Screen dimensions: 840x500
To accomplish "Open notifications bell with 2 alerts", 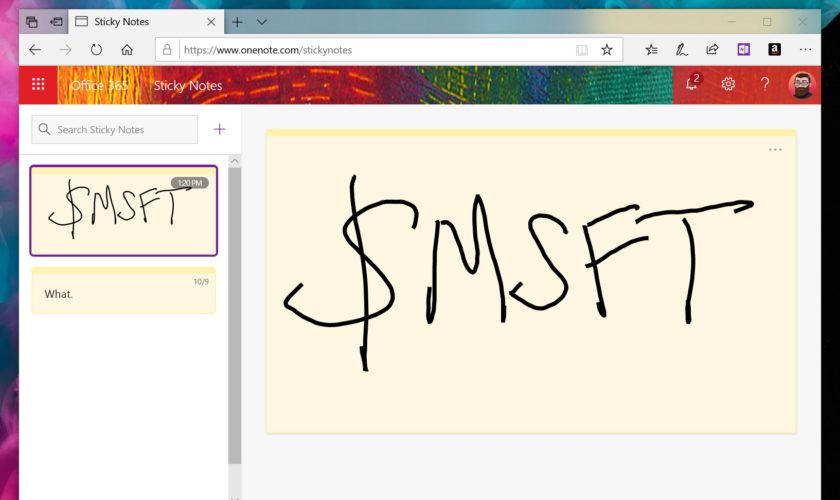I will pyautogui.click(x=693, y=83).
